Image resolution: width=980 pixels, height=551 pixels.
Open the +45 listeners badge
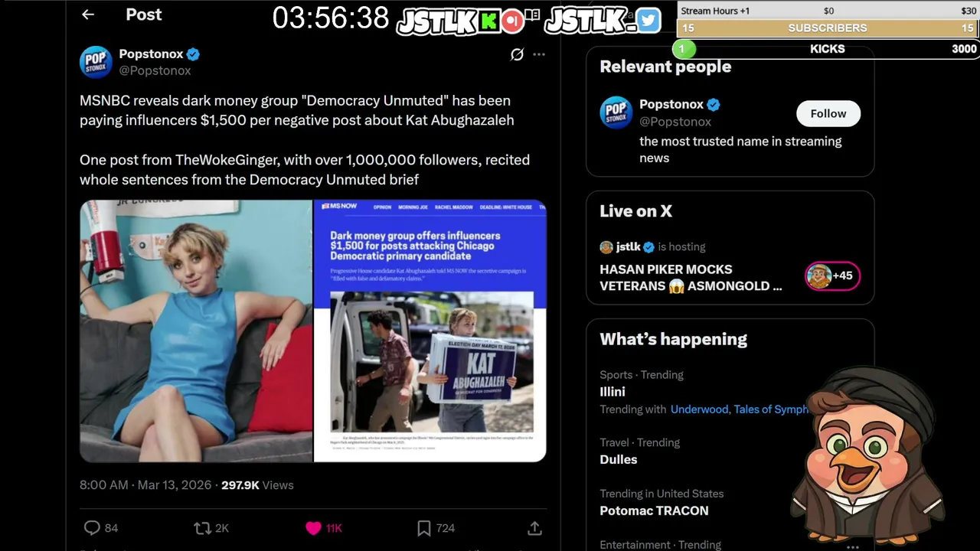[832, 275]
